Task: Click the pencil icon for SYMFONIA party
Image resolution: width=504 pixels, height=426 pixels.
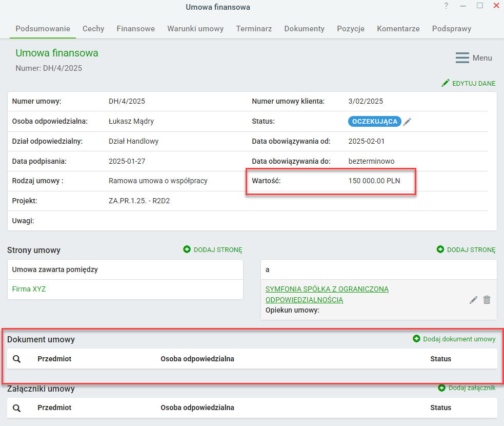Action: click(x=473, y=300)
